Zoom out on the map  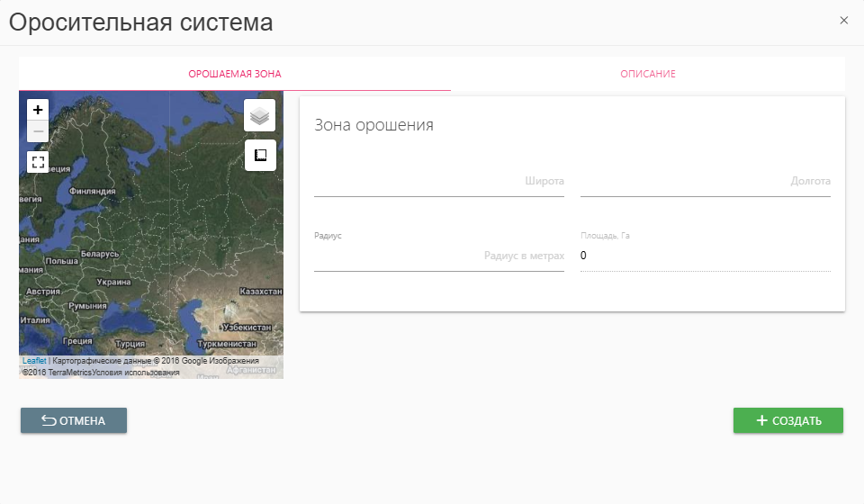point(38,131)
